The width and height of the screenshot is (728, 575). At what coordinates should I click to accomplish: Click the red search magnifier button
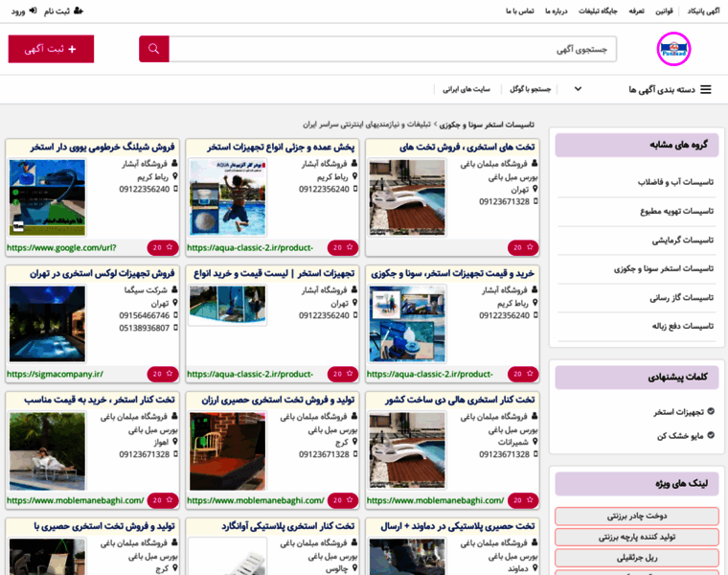(x=153, y=49)
